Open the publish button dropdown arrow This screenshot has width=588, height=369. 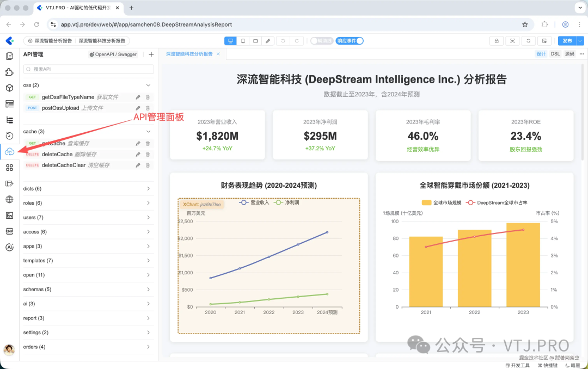579,41
